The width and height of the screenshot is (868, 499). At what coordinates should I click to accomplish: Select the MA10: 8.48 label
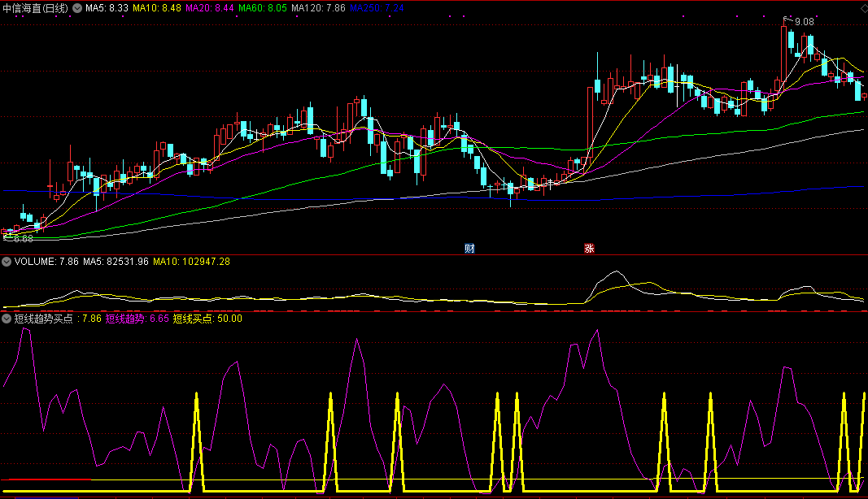tap(157, 8)
